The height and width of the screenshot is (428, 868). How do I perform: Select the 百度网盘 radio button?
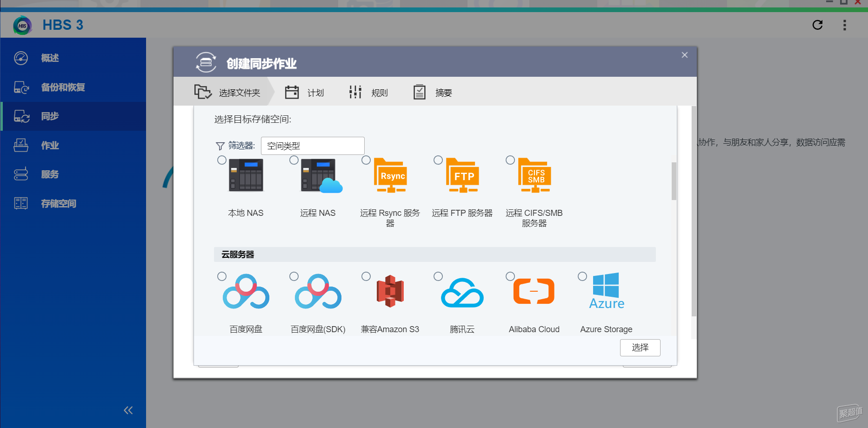(222, 276)
